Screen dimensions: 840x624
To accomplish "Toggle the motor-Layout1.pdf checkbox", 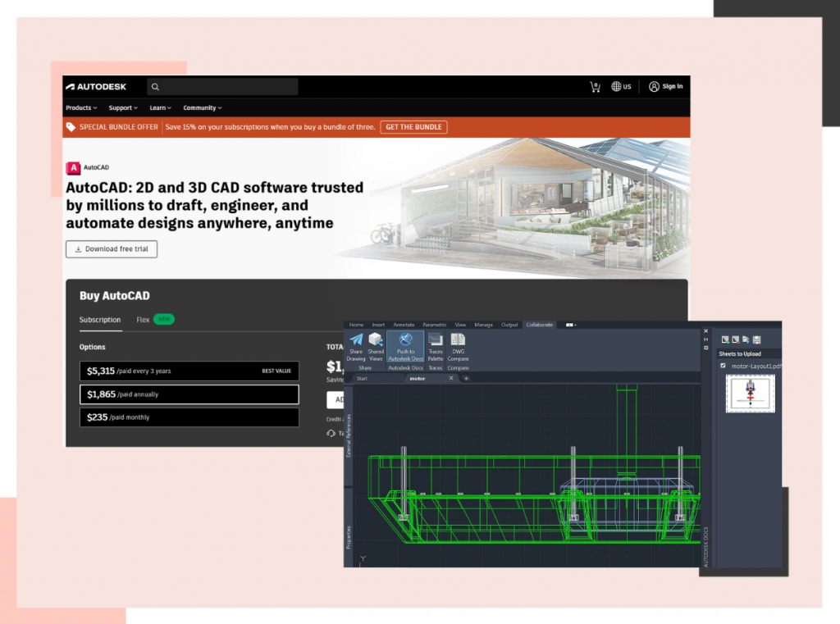I will pos(724,366).
